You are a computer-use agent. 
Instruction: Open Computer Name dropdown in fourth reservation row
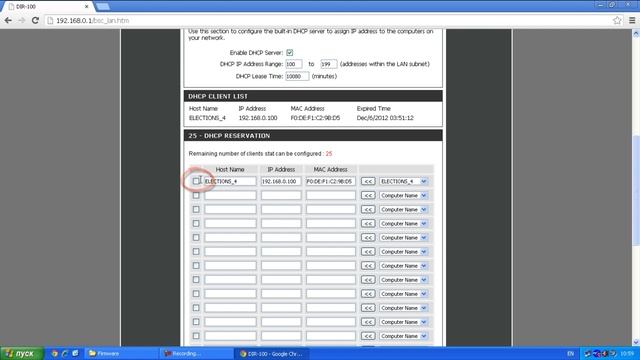(x=404, y=224)
